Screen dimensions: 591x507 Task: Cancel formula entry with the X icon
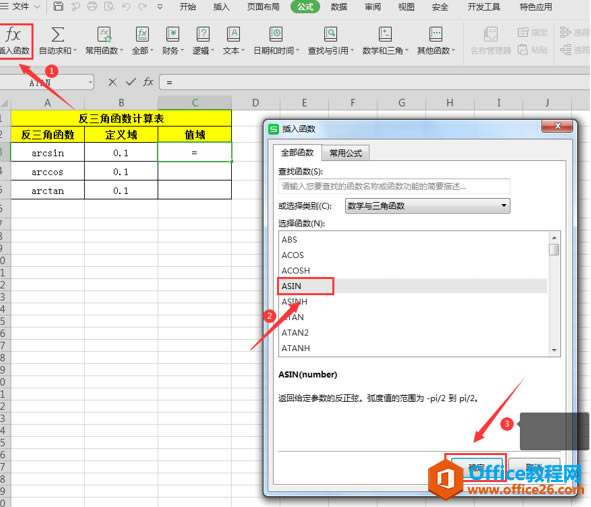coord(112,82)
